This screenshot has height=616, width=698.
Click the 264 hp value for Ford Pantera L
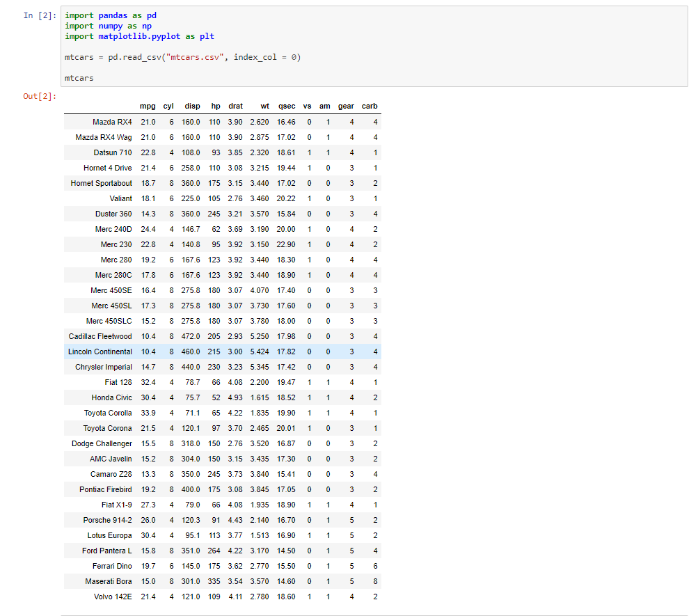click(214, 551)
